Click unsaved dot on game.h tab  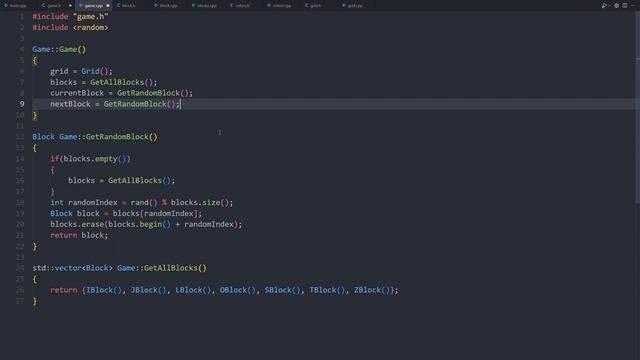coord(70,6)
